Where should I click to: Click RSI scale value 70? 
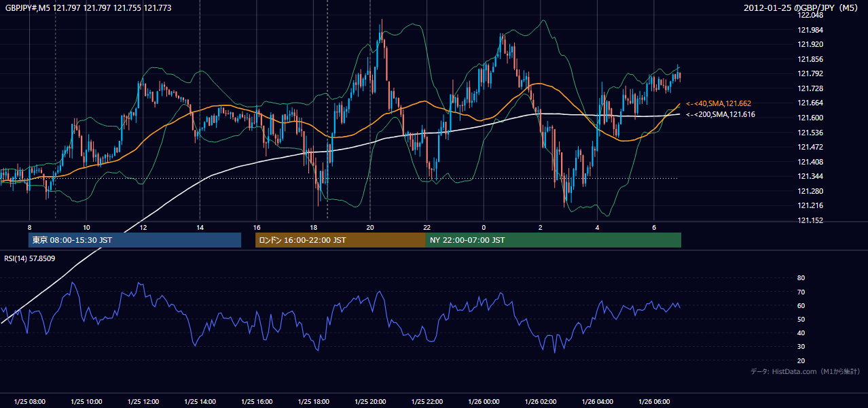801,292
